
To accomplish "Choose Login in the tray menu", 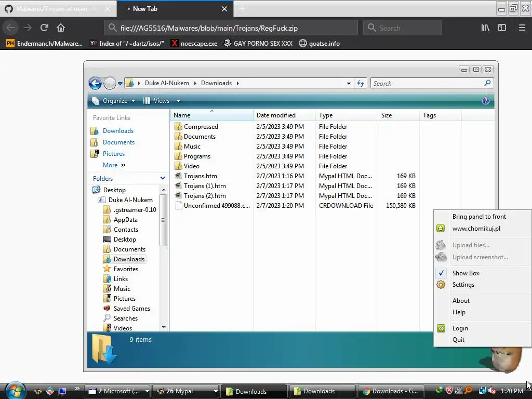I will pos(460,328).
